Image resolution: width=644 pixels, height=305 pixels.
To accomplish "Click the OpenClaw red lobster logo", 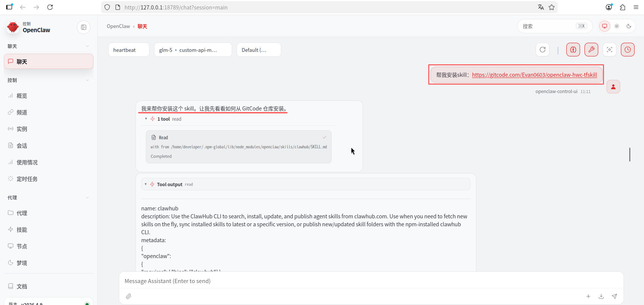I will pos(13,27).
